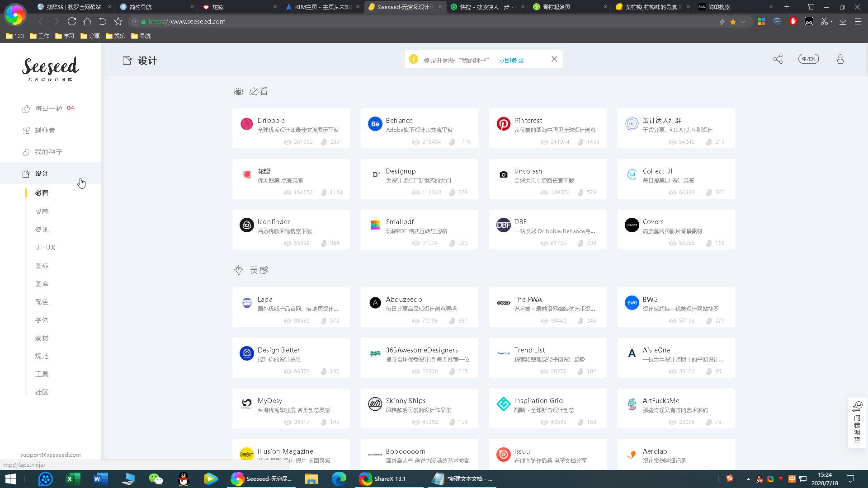Open the Behance site card
Screen dimensions: 868x488
click(419, 128)
